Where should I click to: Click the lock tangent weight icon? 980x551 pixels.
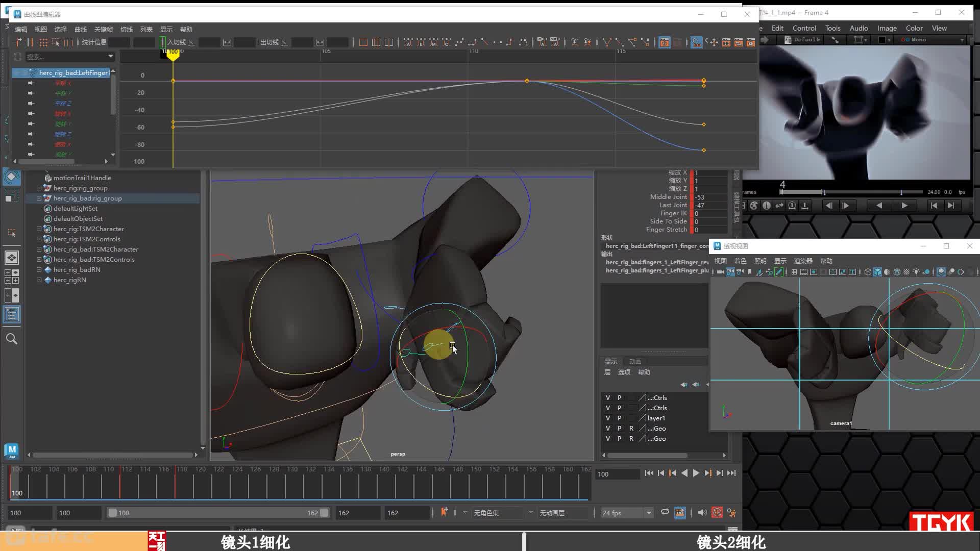click(645, 42)
